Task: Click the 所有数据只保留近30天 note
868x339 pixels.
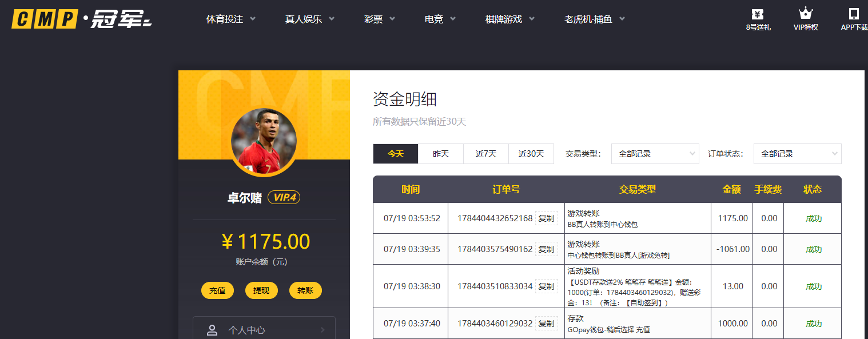Action: click(x=420, y=122)
